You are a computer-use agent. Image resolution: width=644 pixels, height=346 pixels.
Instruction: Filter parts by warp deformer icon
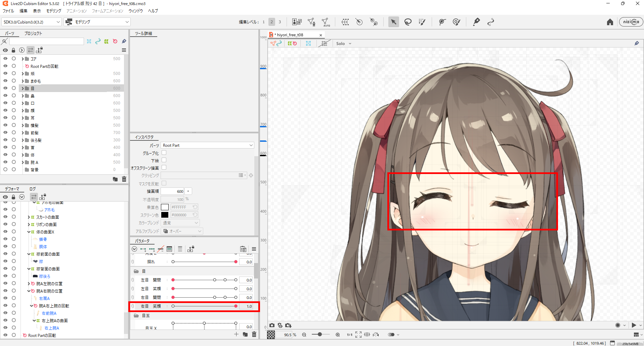106,41
